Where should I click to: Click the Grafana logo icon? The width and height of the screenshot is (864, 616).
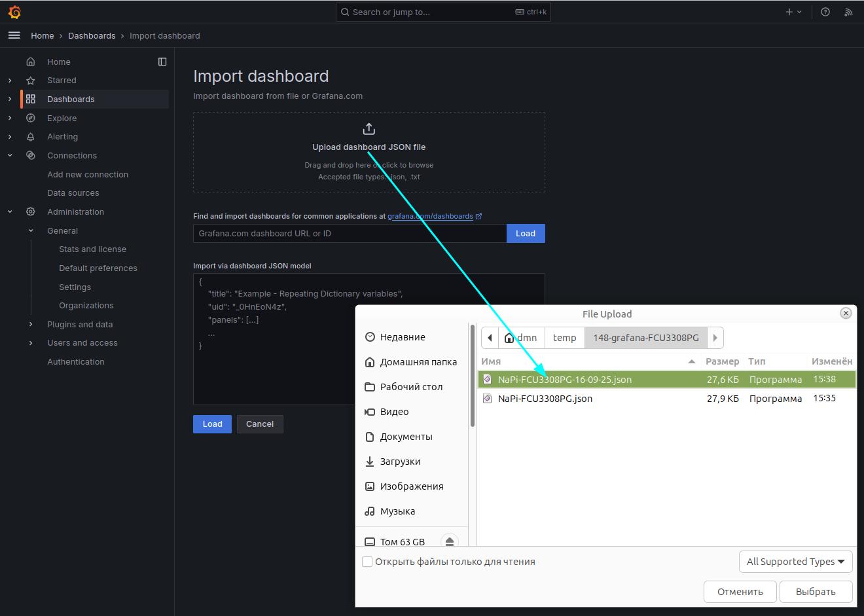(14, 12)
